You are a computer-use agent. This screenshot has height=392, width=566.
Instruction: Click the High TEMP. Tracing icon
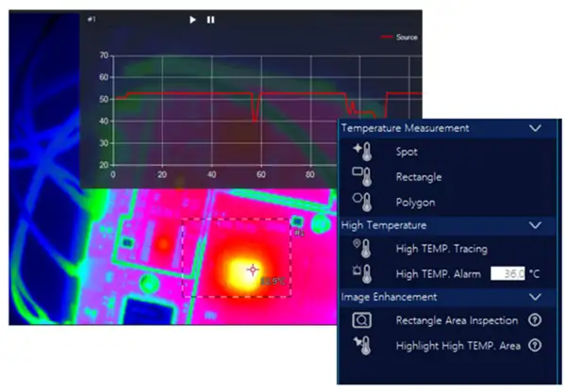coord(362,249)
